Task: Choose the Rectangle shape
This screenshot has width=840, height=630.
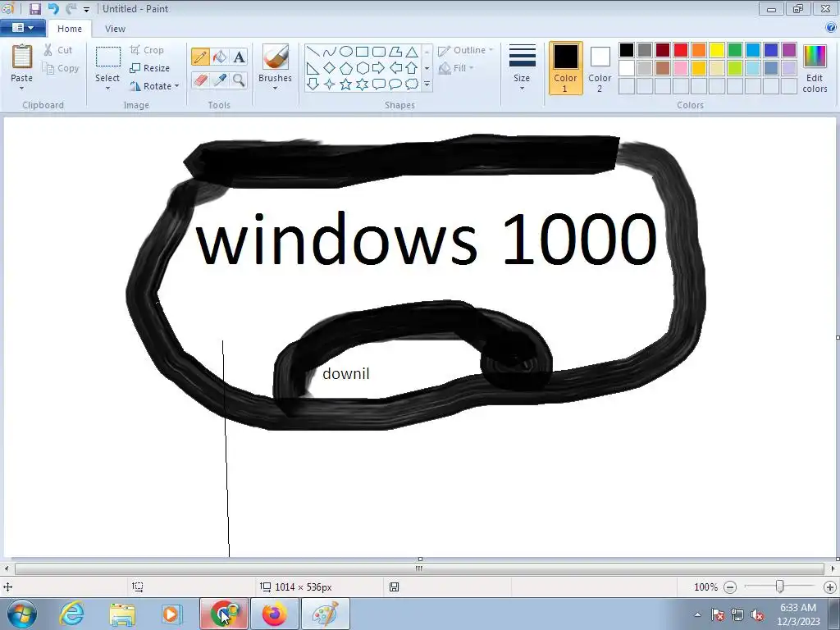Action: tap(362, 52)
